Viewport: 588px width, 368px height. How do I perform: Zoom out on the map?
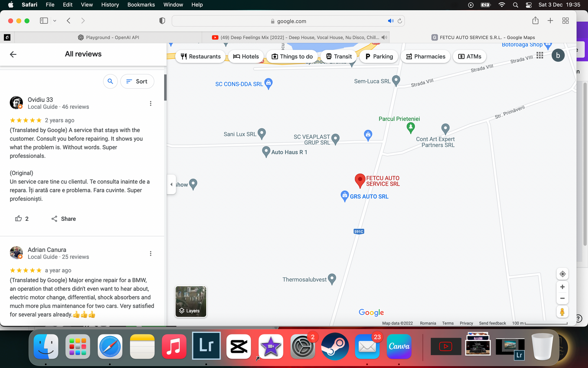pos(562,298)
